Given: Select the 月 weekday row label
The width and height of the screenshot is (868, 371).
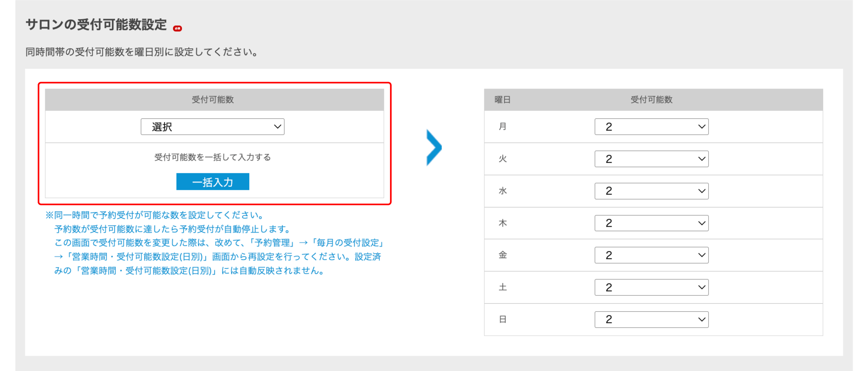Looking at the screenshot, I should pyautogui.click(x=503, y=127).
